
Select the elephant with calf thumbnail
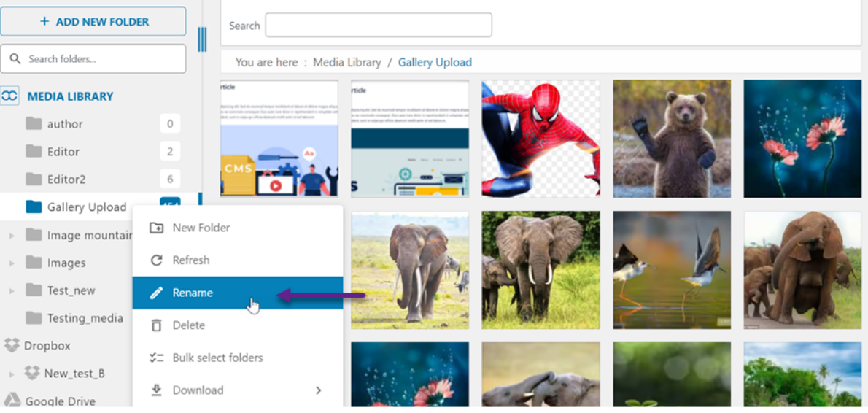tap(540, 269)
